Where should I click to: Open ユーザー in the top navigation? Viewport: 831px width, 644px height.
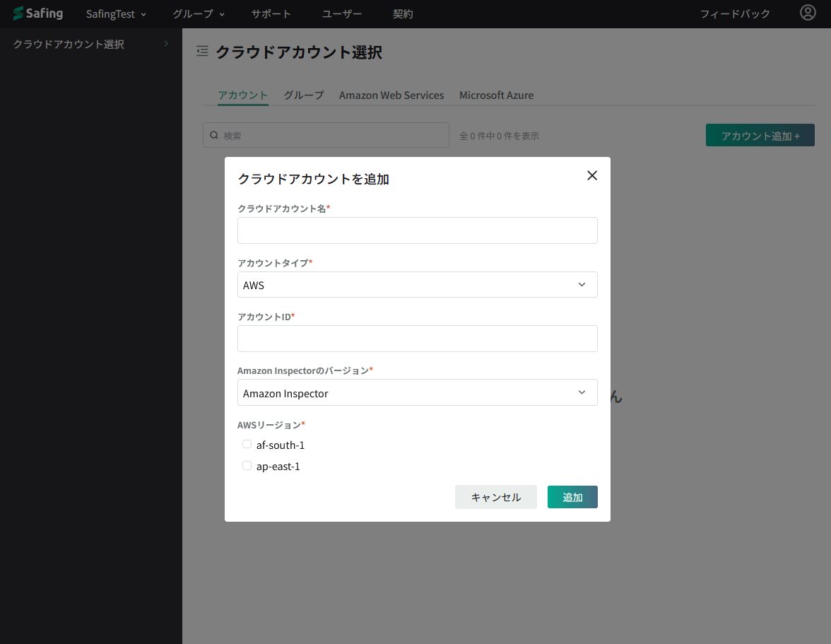pos(342,13)
